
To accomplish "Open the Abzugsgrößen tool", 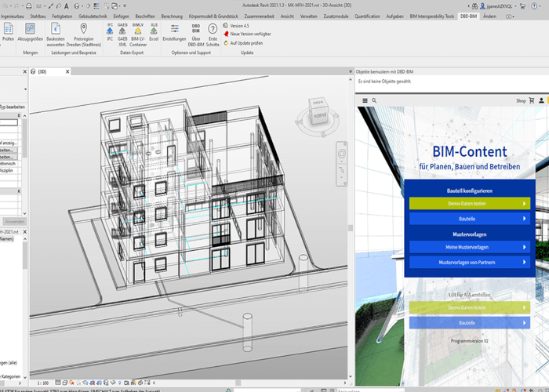I will coord(30,32).
